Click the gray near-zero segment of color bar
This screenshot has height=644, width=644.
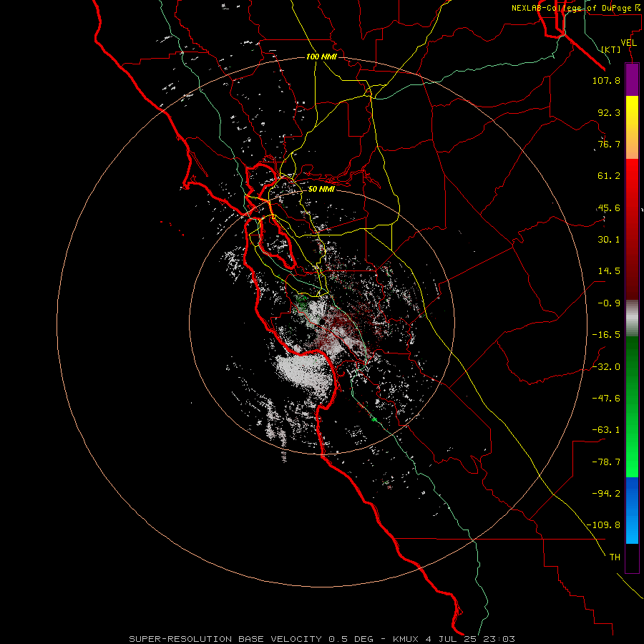click(x=632, y=318)
